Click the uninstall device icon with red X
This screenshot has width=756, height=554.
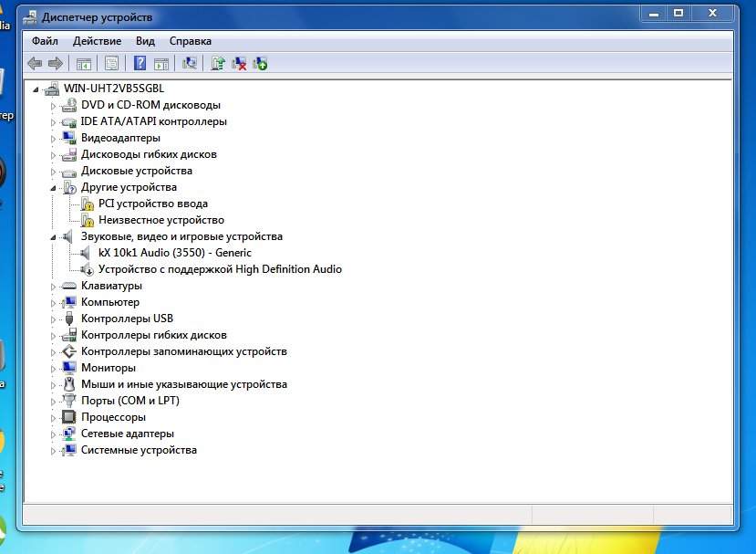click(x=239, y=63)
